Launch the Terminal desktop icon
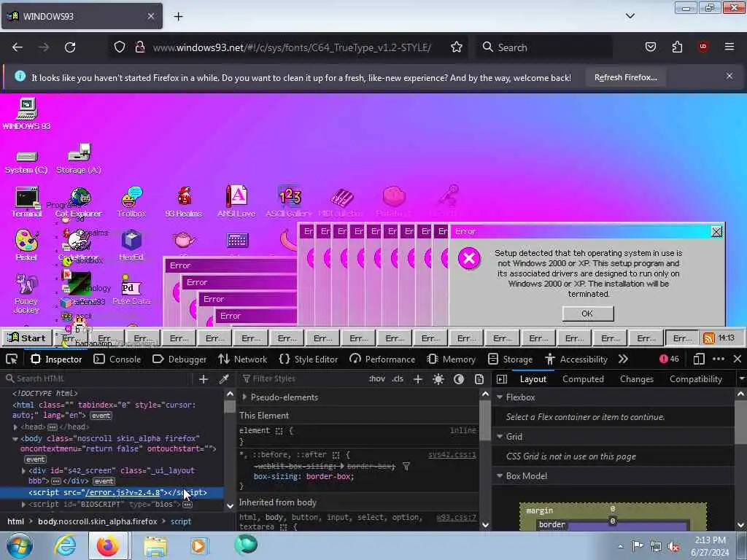 point(27,203)
